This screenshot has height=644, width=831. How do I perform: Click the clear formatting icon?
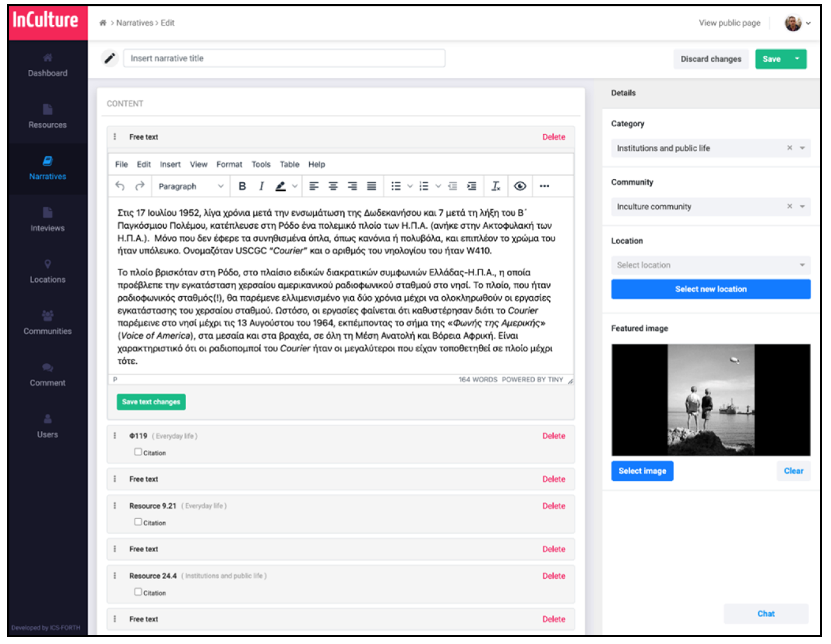[x=495, y=186]
